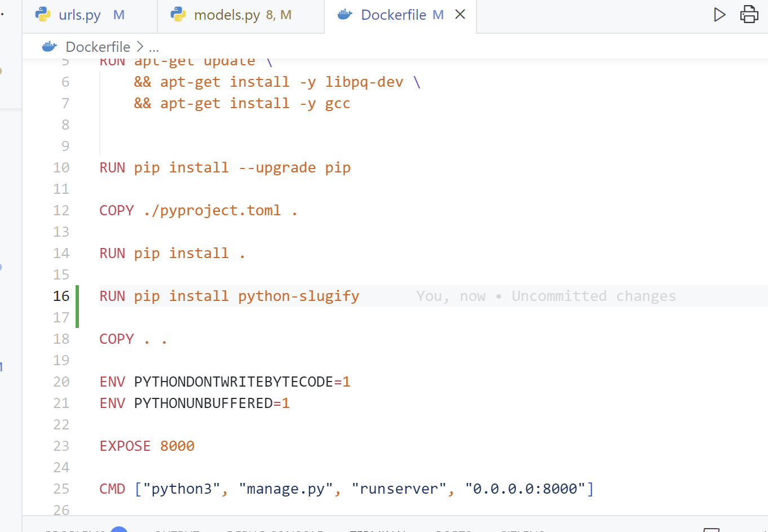Click line number 25 in the gutter

pyautogui.click(x=61, y=489)
